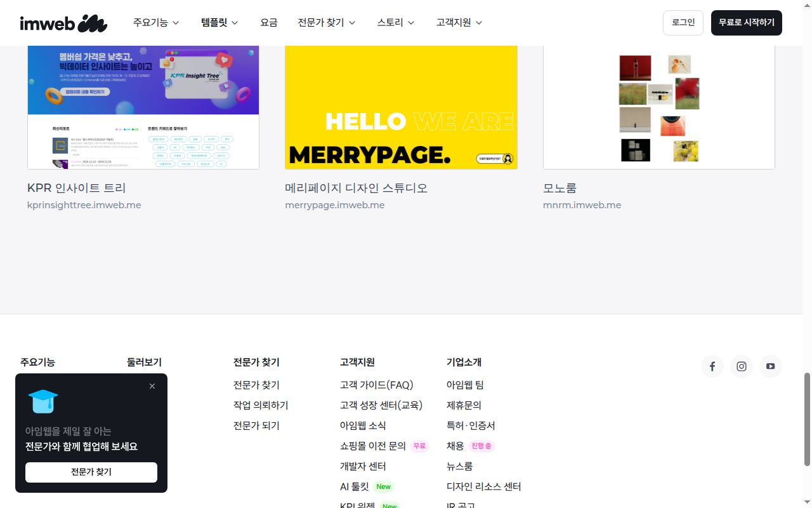The width and height of the screenshot is (812, 508).
Task: Open 고객 가이드(FAQ) link
Action: click(x=377, y=385)
